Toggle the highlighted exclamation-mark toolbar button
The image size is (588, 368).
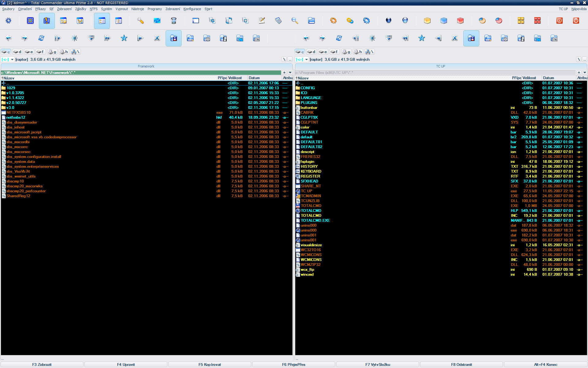click(47, 21)
